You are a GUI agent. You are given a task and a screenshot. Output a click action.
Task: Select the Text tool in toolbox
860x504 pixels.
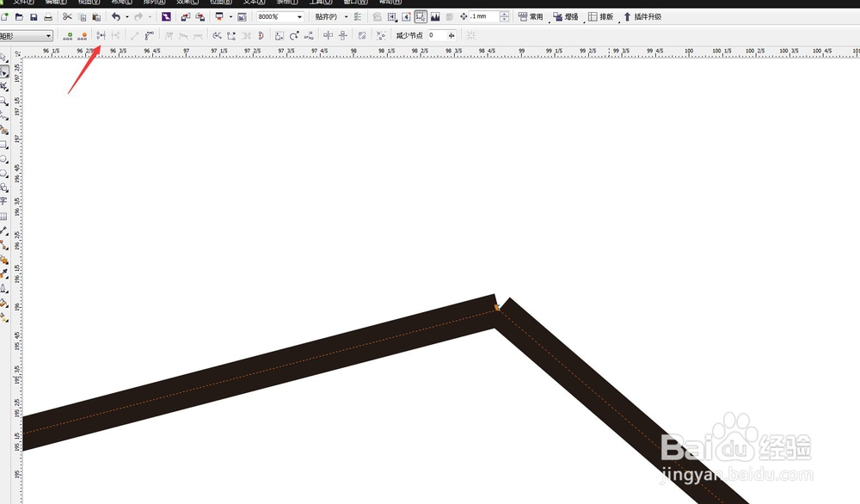[x=3, y=202]
